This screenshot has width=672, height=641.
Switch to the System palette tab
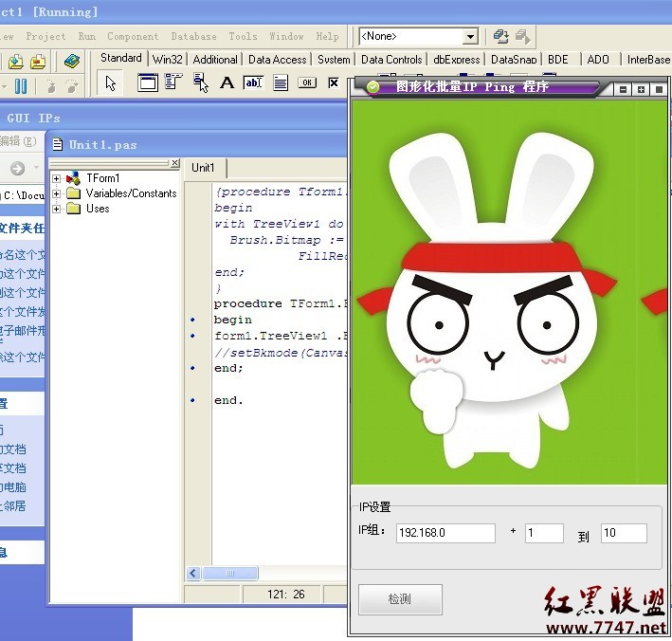click(334, 59)
